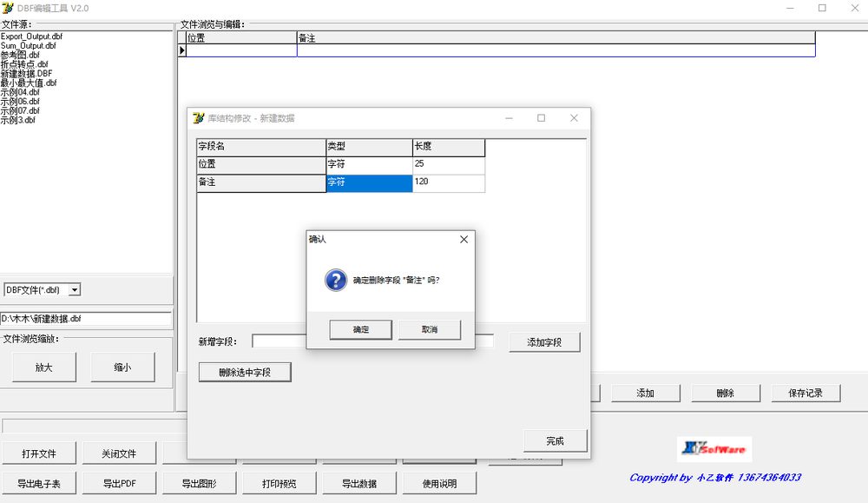Click the 字段名 column header
The image size is (868, 503).
tap(261, 148)
